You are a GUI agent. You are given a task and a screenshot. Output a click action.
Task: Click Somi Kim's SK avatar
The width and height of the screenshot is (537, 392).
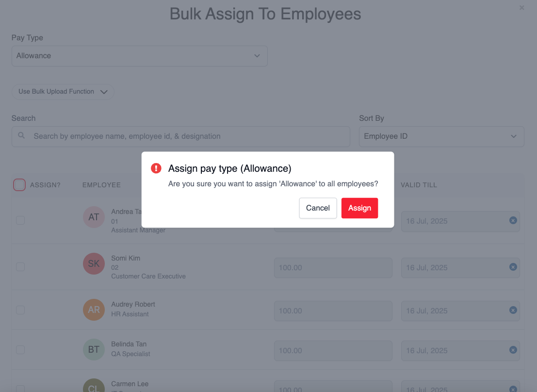94,263
